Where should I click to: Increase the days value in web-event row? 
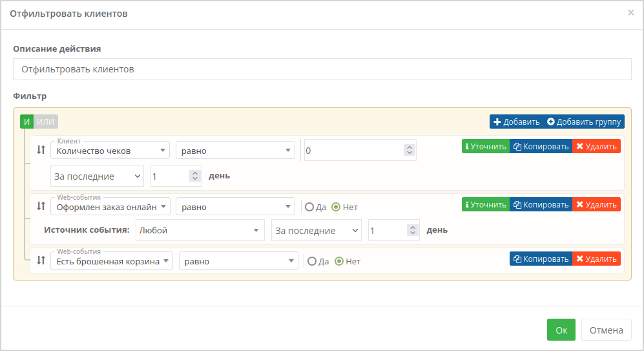click(413, 228)
